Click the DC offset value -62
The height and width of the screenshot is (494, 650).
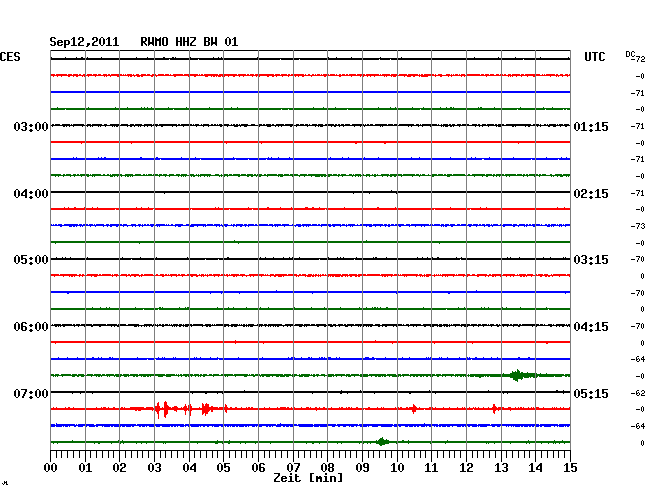coord(638,392)
